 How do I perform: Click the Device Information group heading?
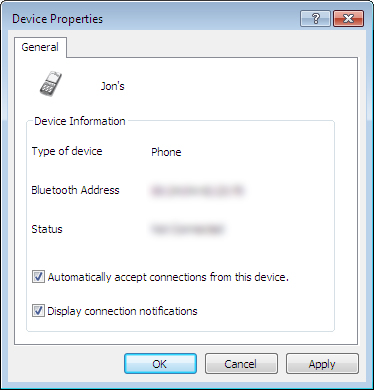[x=80, y=121]
